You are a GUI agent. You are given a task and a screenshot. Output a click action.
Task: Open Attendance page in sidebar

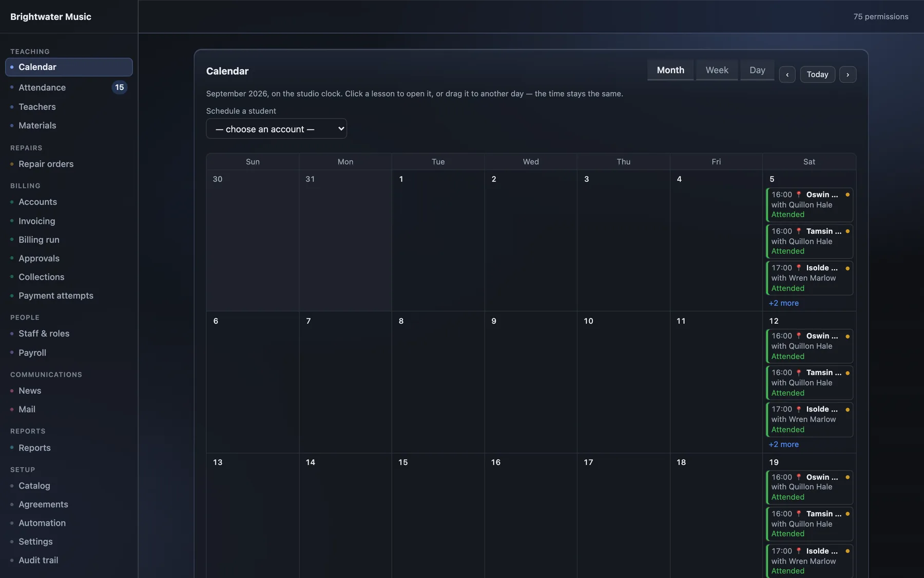[69, 87]
